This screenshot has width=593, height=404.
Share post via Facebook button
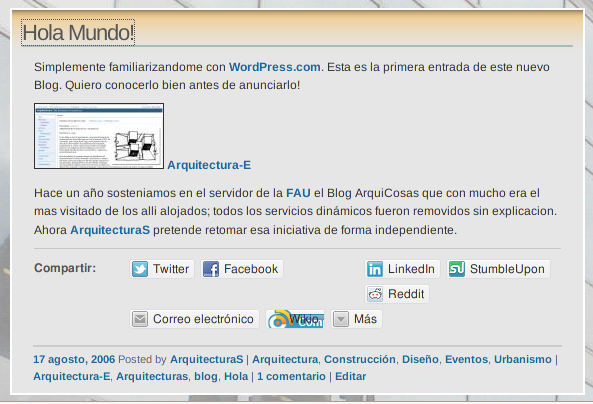click(242, 269)
